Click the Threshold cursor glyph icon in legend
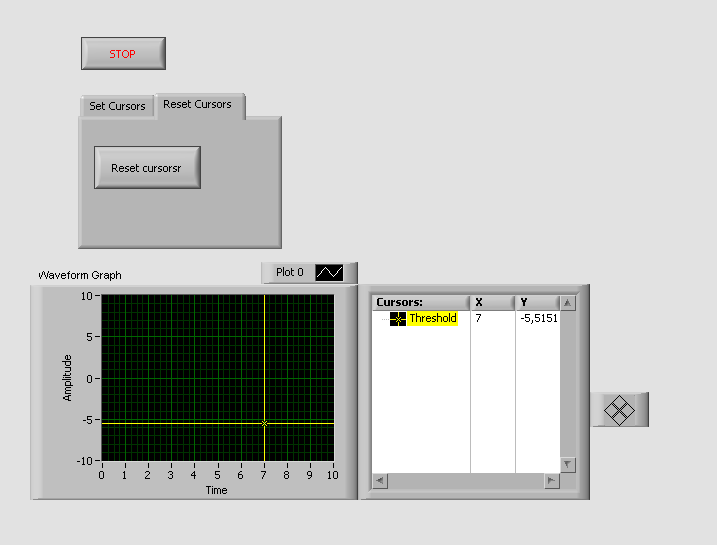 pos(398,319)
